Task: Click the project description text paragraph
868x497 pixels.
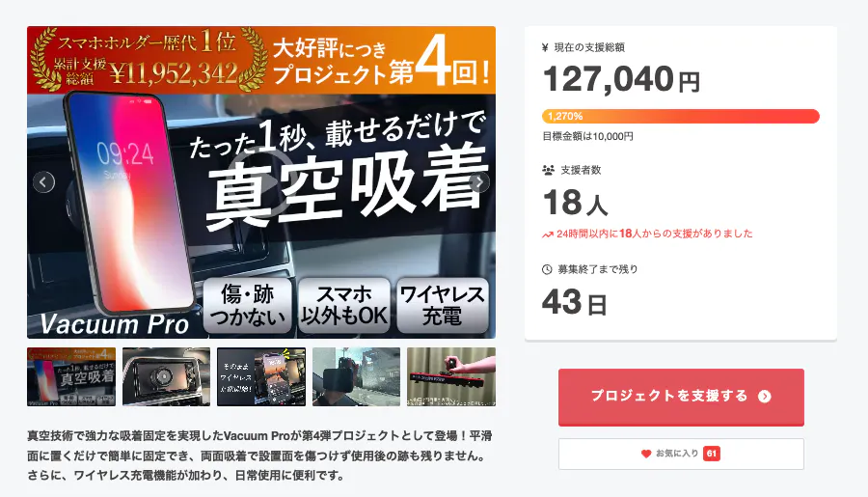Action: (x=259, y=456)
